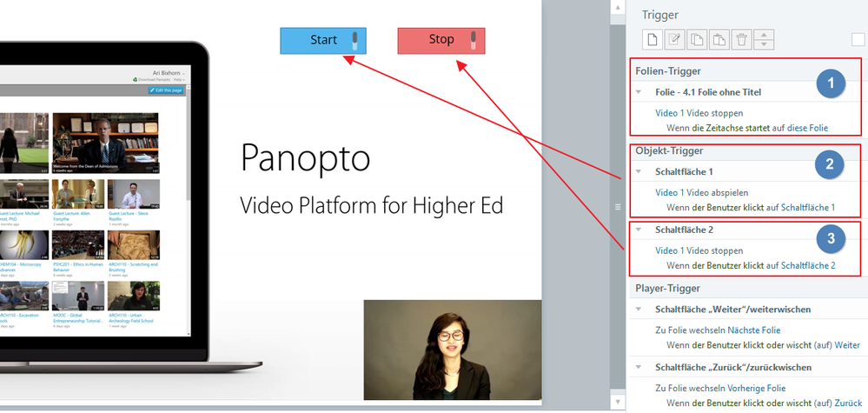Click the 'Zurück' link in the Player-Trigger
The width and height of the screenshot is (868, 413).
(x=848, y=403)
